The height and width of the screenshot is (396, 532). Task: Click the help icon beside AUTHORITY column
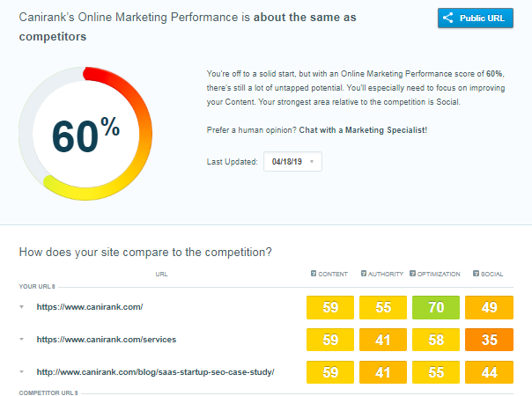(364, 274)
